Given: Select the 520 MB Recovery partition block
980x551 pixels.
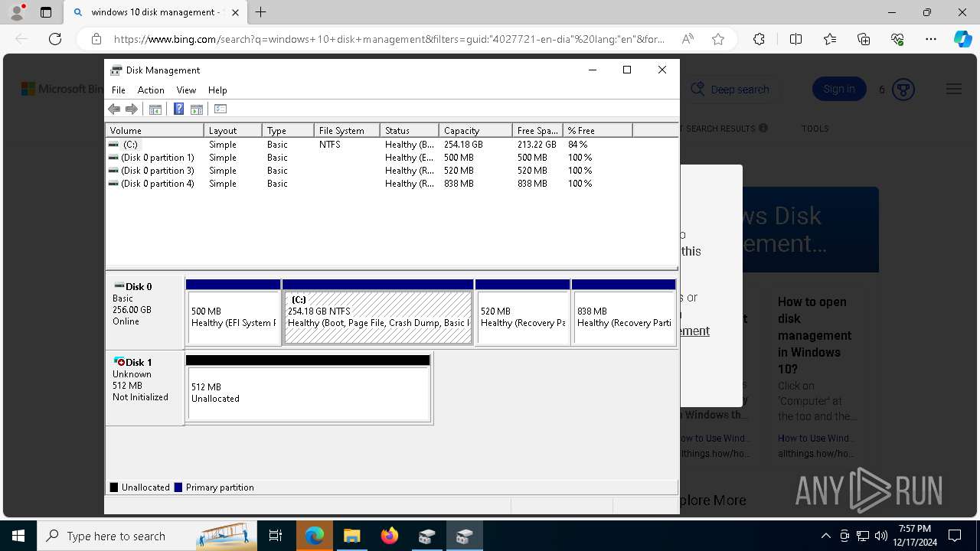Looking at the screenshot, I should [523, 312].
